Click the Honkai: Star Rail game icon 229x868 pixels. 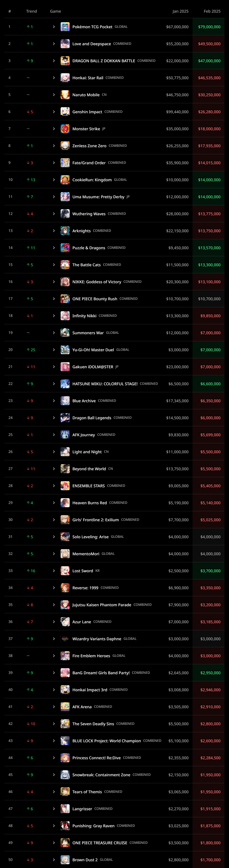point(65,78)
